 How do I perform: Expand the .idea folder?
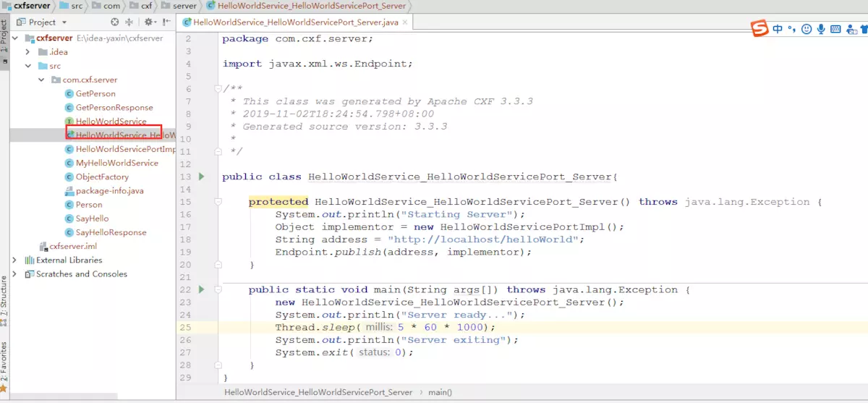pyautogui.click(x=27, y=52)
